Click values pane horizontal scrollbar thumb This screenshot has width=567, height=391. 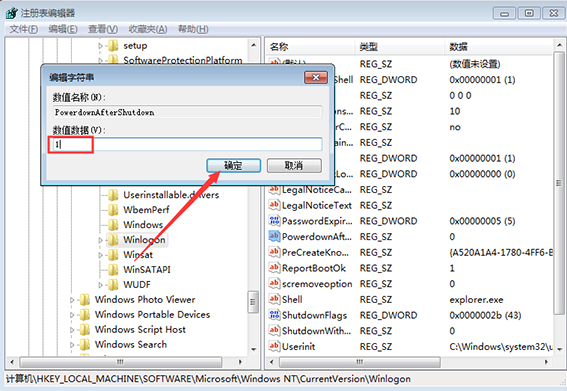click(360, 362)
